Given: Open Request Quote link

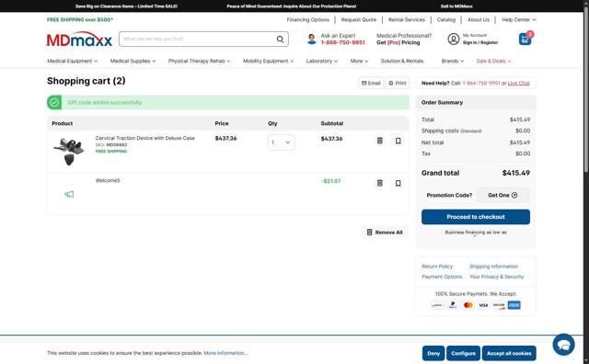Looking at the screenshot, I should 358,19.
